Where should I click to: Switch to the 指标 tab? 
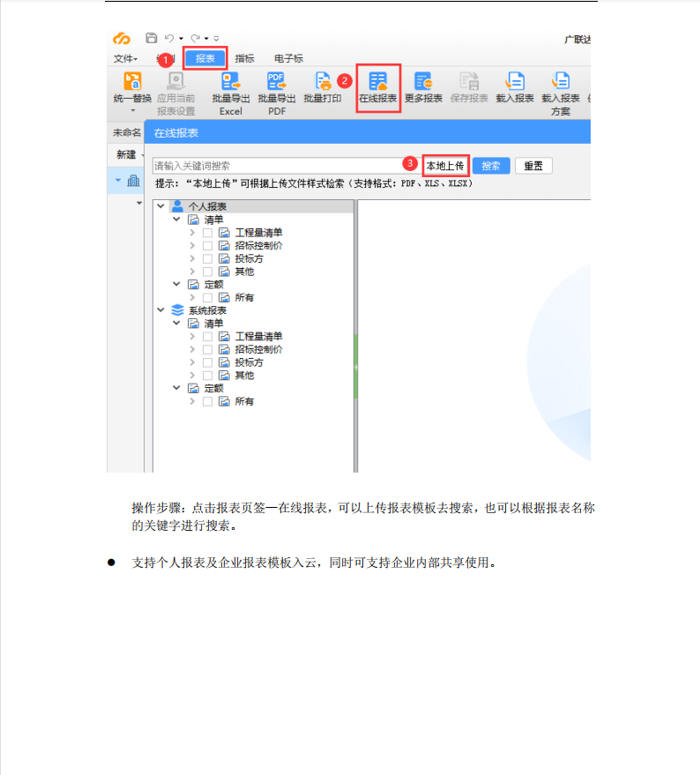[x=244, y=58]
